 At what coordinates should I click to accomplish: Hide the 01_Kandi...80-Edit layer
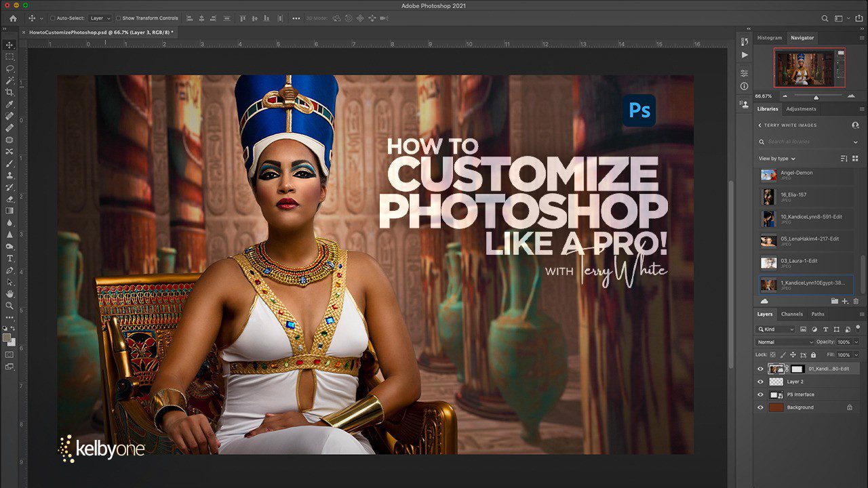coord(760,369)
